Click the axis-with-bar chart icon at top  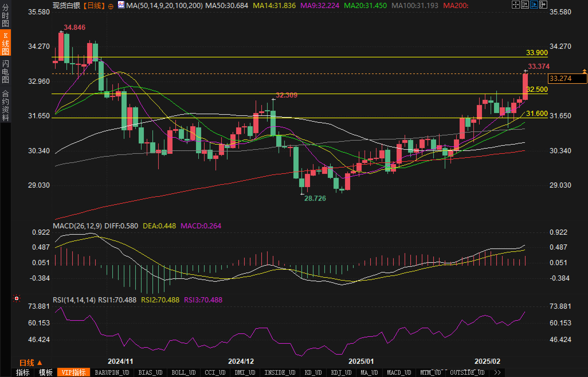[525, 5]
